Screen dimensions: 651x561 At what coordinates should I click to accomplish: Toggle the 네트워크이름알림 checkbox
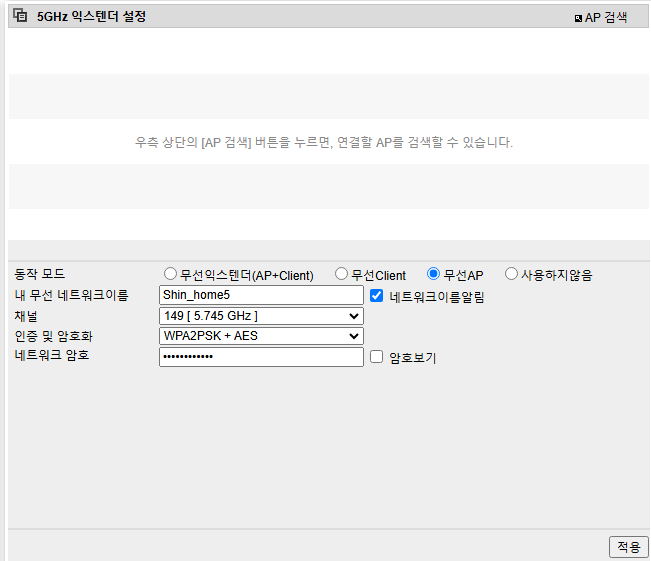[x=377, y=296]
